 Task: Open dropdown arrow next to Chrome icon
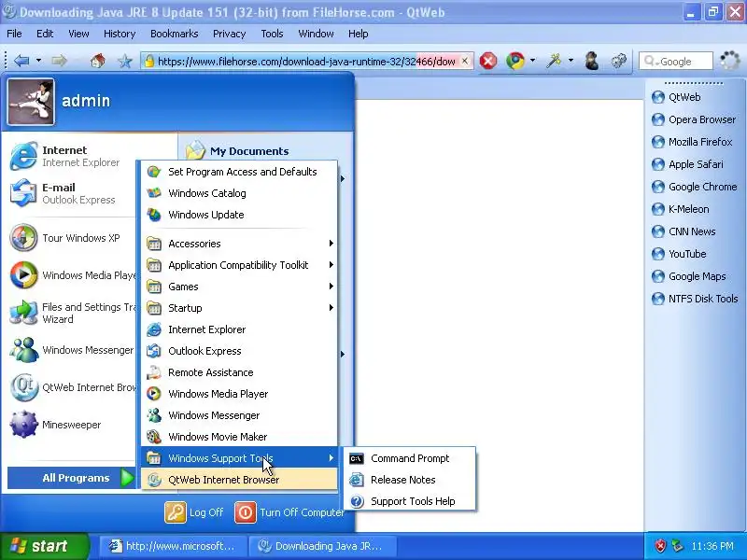tap(532, 61)
